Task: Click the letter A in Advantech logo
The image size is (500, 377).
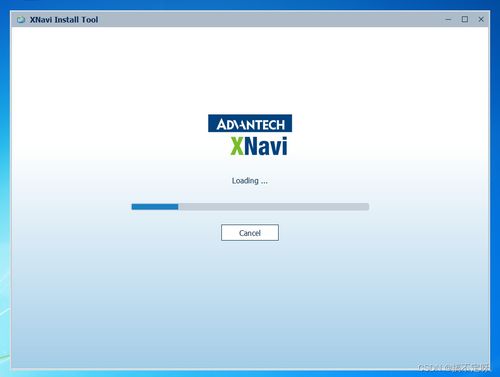Action: pos(222,124)
